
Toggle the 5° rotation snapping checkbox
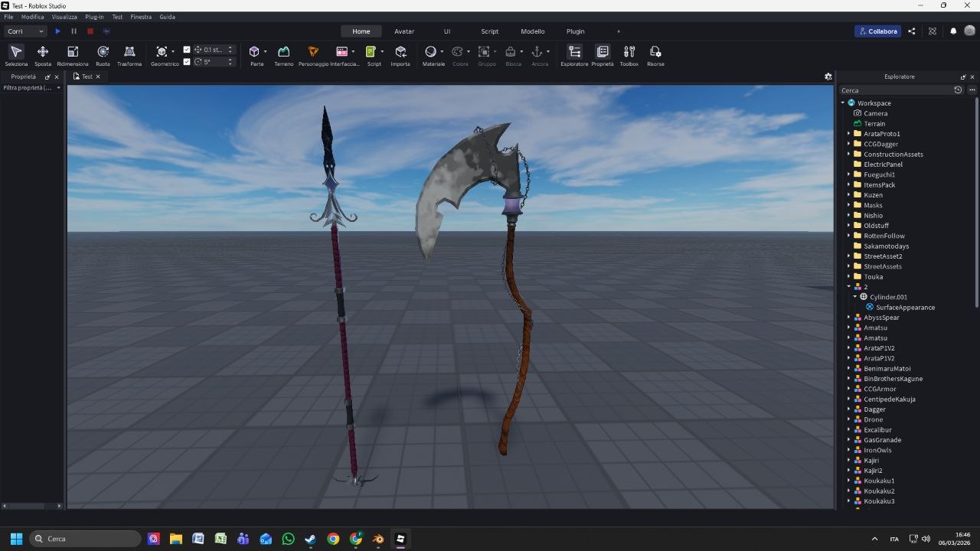click(187, 62)
